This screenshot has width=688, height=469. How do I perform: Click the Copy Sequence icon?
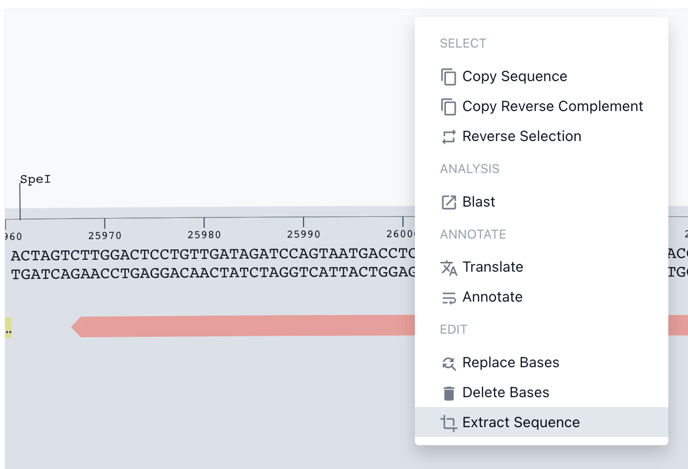448,77
